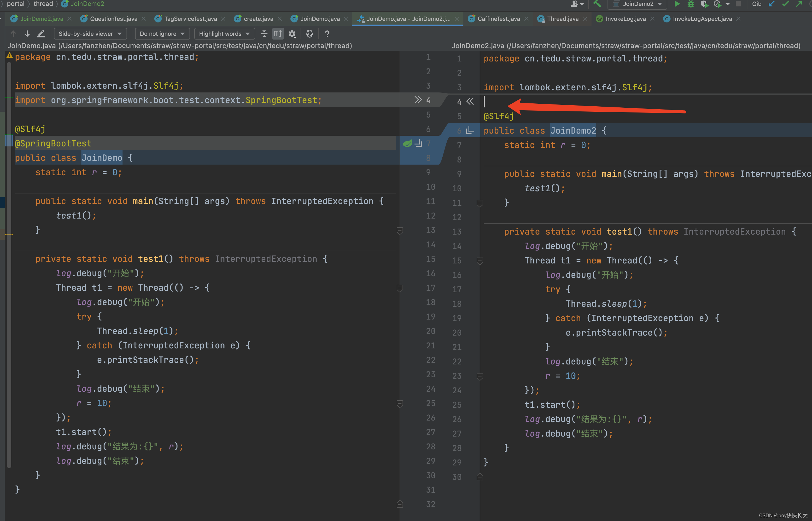Apply right change at line 6 icon

click(470, 130)
